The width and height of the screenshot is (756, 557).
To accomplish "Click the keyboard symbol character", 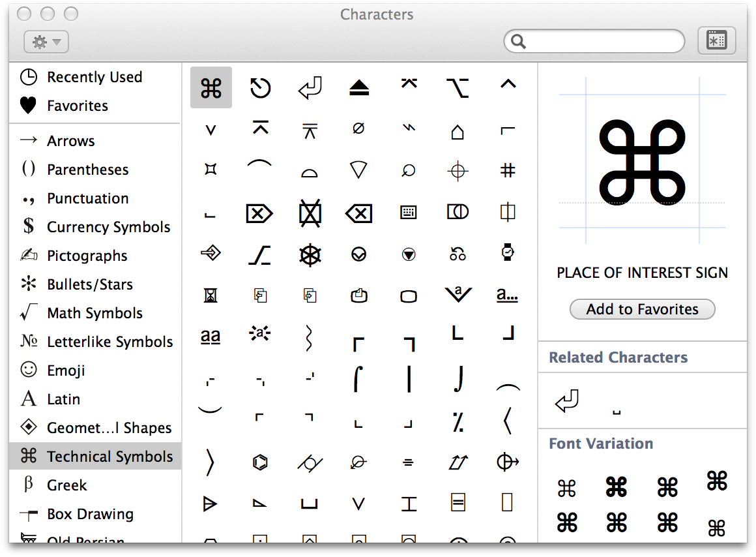I will pyautogui.click(x=408, y=213).
